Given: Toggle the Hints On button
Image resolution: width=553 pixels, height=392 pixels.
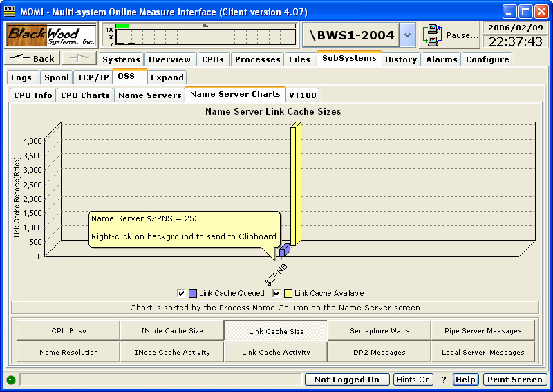Looking at the screenshot, I should 413,380.
